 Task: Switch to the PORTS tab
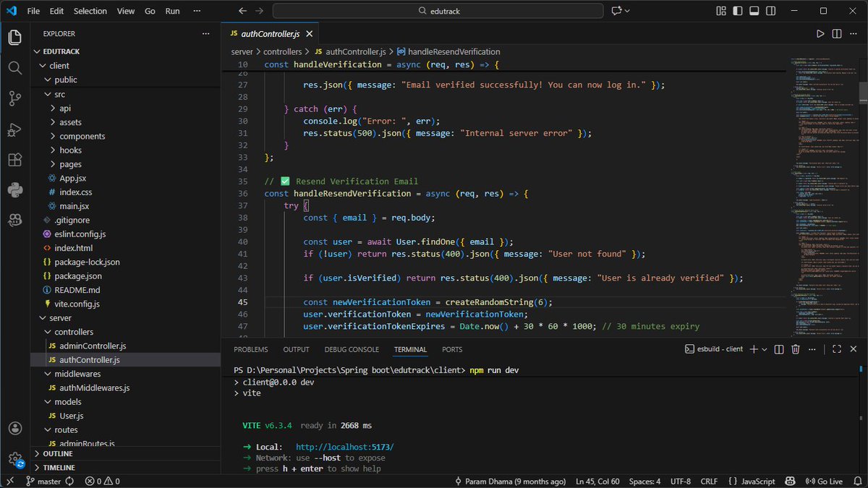pyautogui.click(x=452, y=349)
